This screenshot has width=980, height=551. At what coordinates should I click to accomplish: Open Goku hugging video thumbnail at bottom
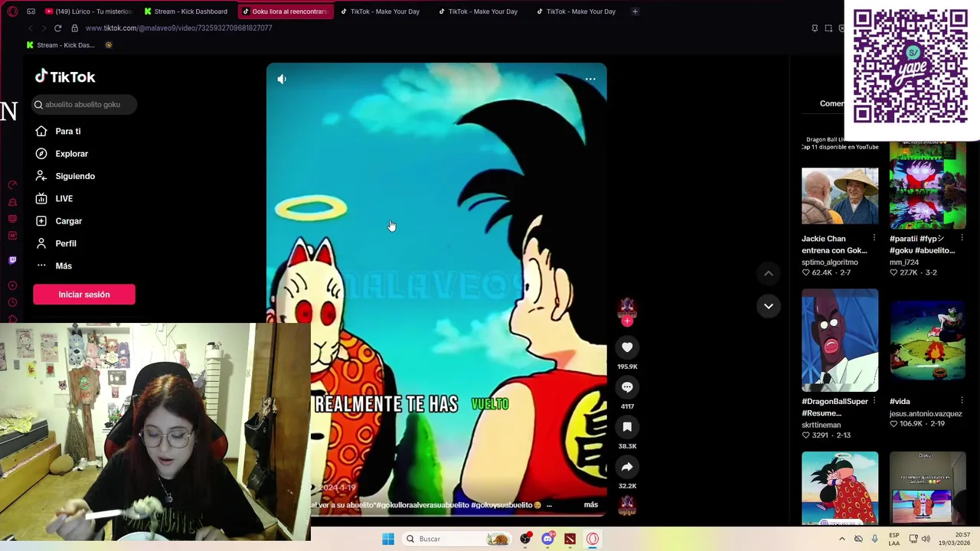point(840,488)
